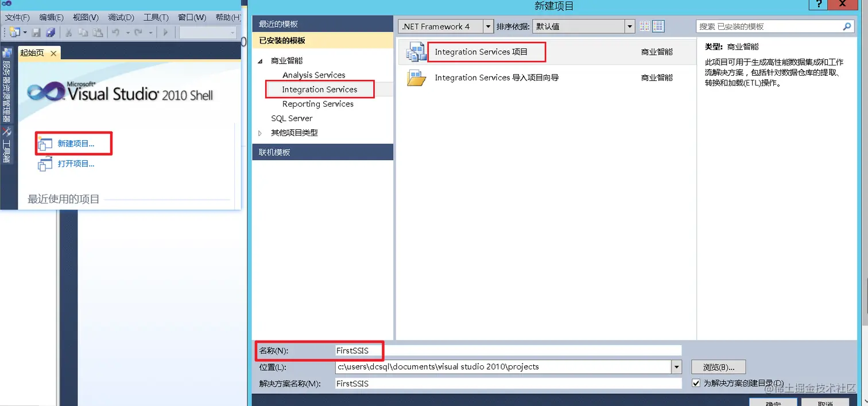The width and height of the screenshot is (868, 406).
Task: Select SQL Server in template tree
Action: (x=292, y=118)
